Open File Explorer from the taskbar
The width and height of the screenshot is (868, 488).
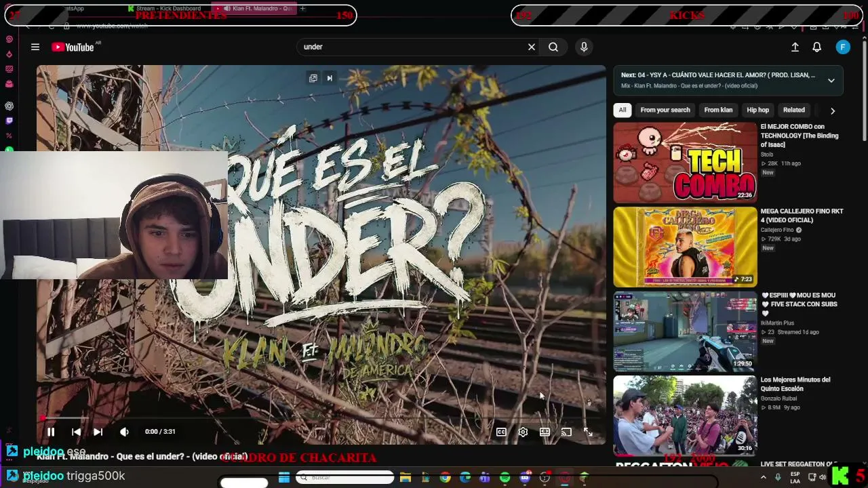point(406,478)
